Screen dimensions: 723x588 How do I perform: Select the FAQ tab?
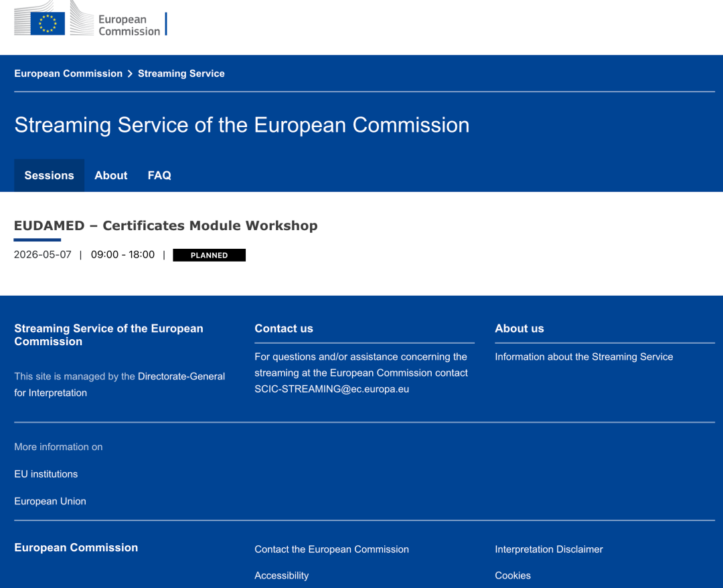tap(159, 175)
